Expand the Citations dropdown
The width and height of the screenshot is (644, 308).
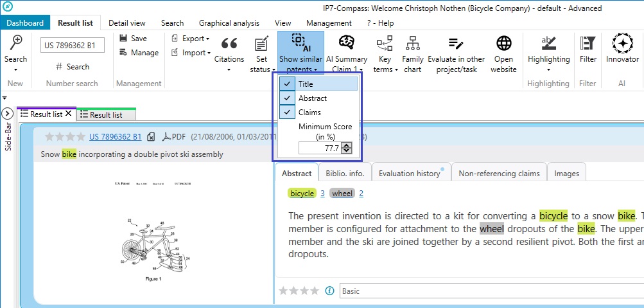click(x=229, y=69)
